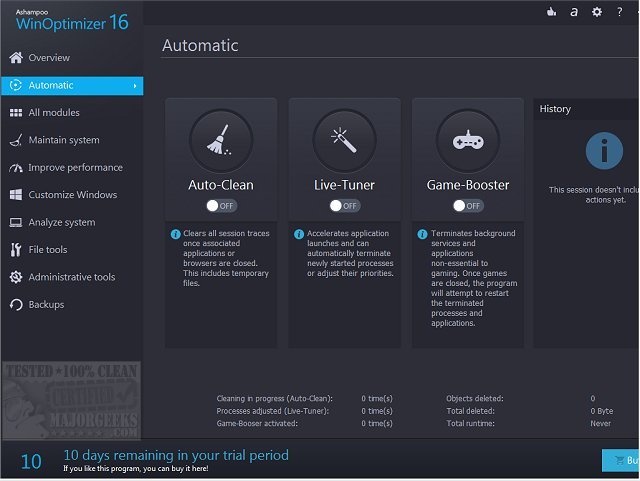The width and height of the screenshot is (640, 481).
Task: Click the Maintain system broom icon
Action: point(16,140)
